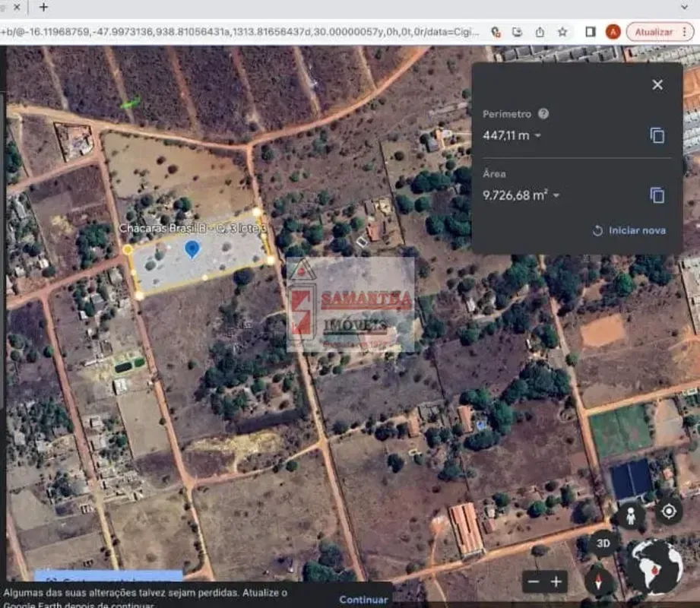Screen dimensions: 700x608
Task: Toggle the 3D view button
Action: click(x=603, y=543)
